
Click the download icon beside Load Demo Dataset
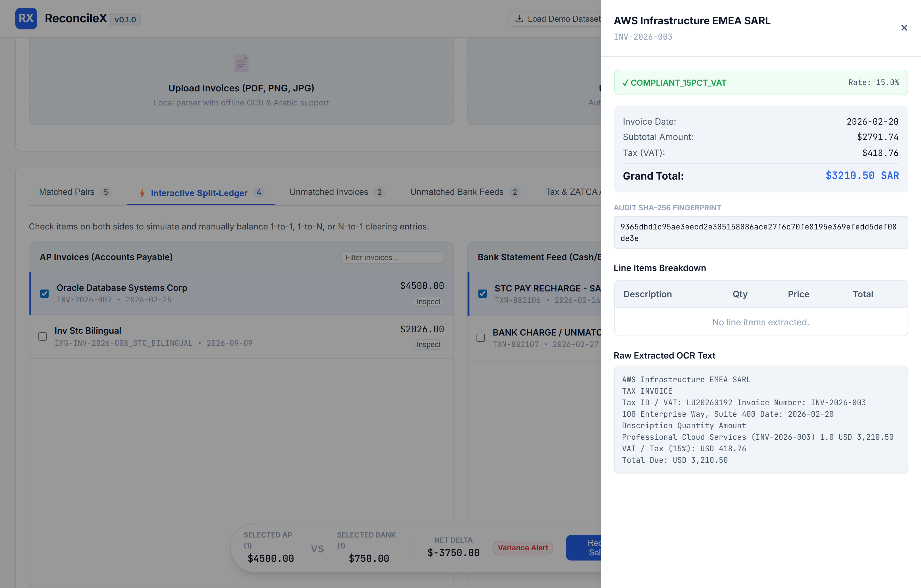[519, 19]
